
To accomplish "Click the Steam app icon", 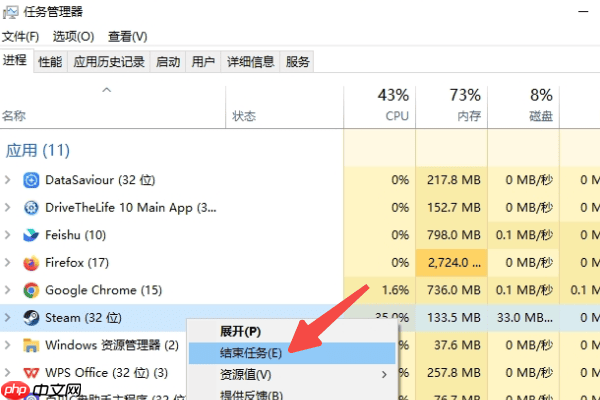I will tap(31, 318).
